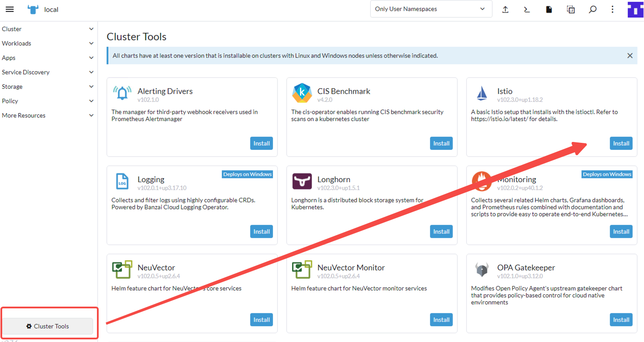
Task: Click the Logging LOG file icon
Action: 122,181
